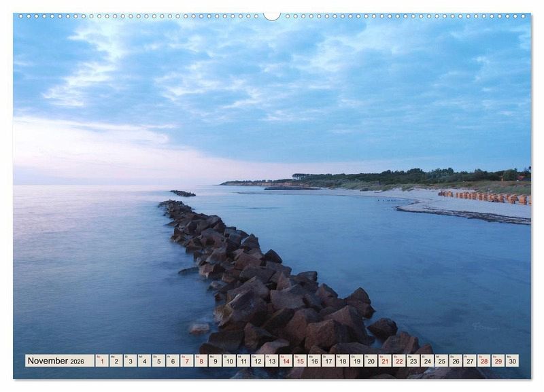Select day 1 in the calendar strip

click(x=102, y=361)
